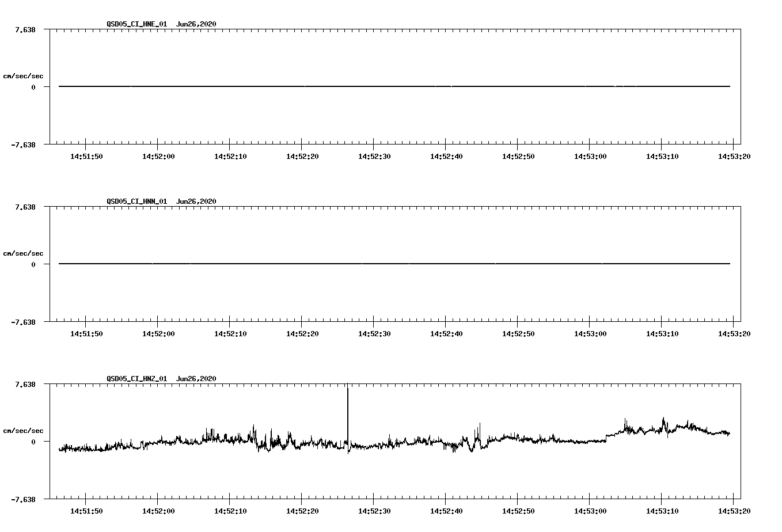Screen dimensions: 782x532
Task: Pick the 14:53:10 time label under the HNN plot
Action: (662, 333)
